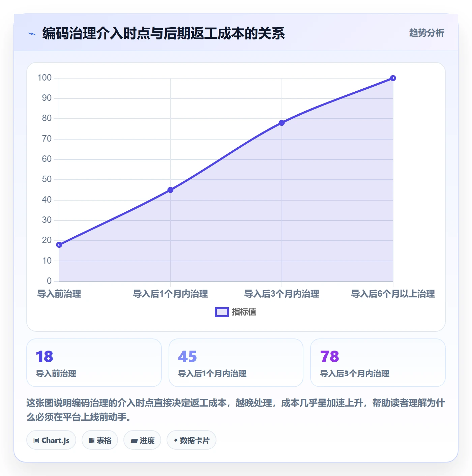This screenshot has width=472, height=476.
Task: Click the x-axis label 导入前治理
Action: 59,294
